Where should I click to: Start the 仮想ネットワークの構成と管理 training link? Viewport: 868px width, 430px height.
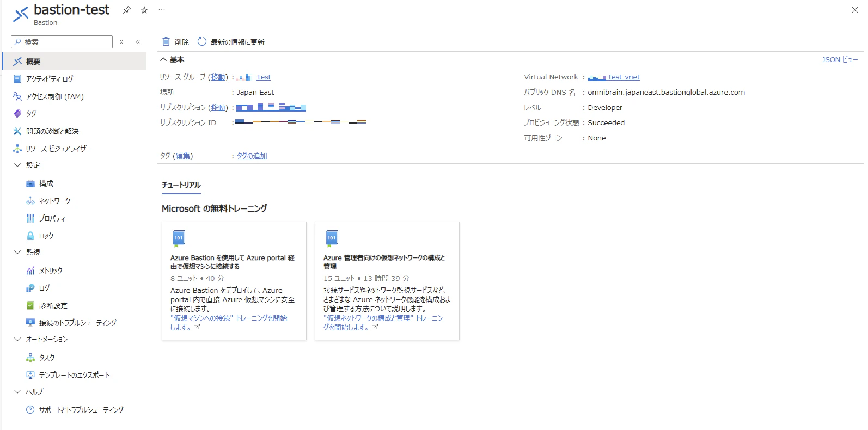click(383, 322)
